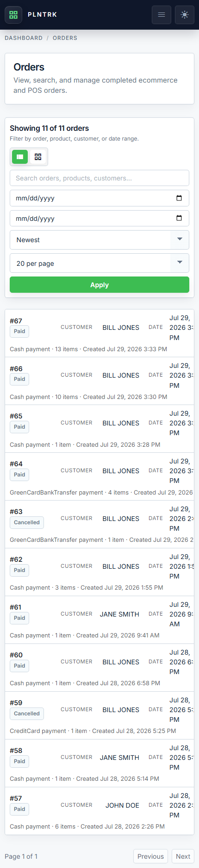Viewport: 199px width, 868px height.
Task: Open calendar picker on second date field
Action: [179, 218]
